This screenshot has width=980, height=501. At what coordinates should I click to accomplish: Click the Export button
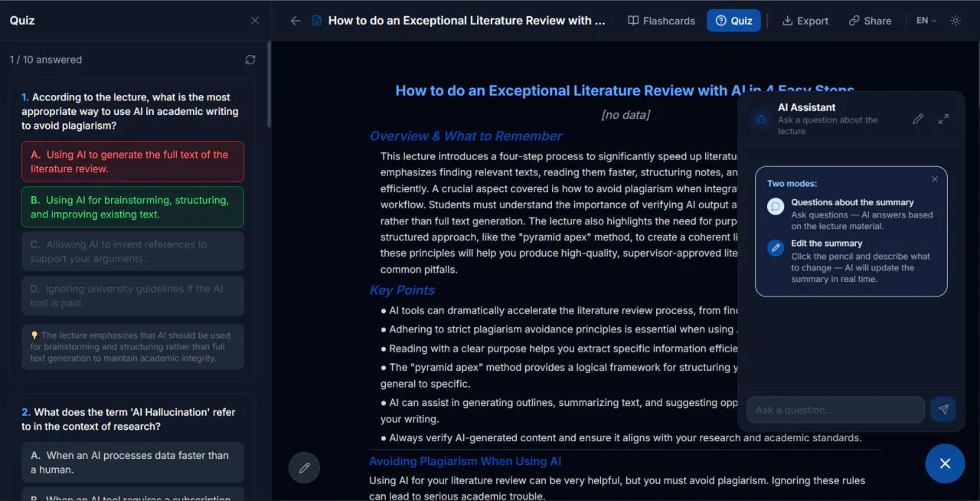coord(805,21)
